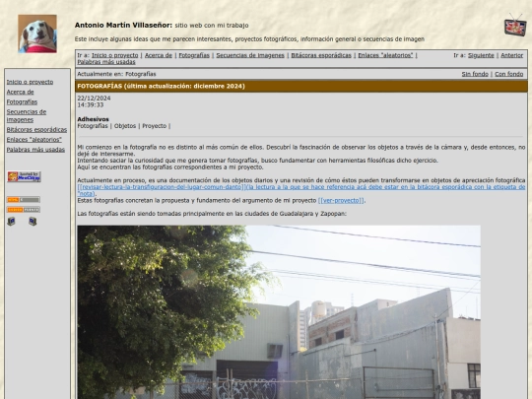Open 'Inicio o proyecto' in left sidebar

click(30, 82)
